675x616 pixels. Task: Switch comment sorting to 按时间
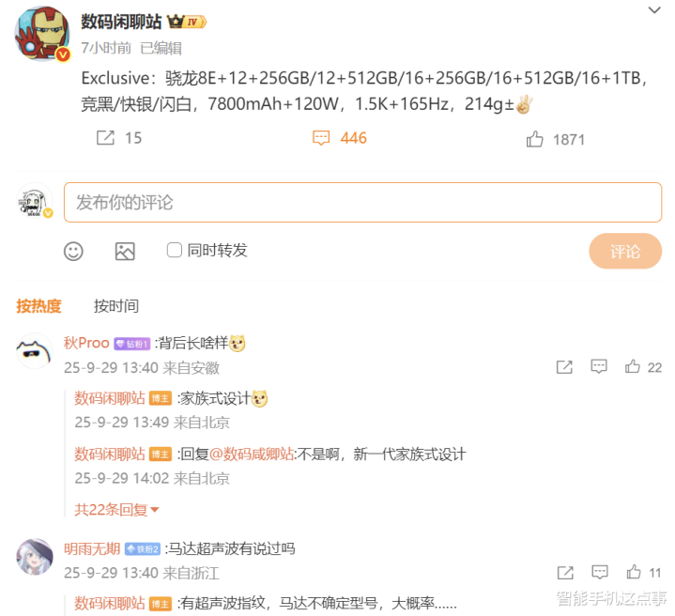116,306
